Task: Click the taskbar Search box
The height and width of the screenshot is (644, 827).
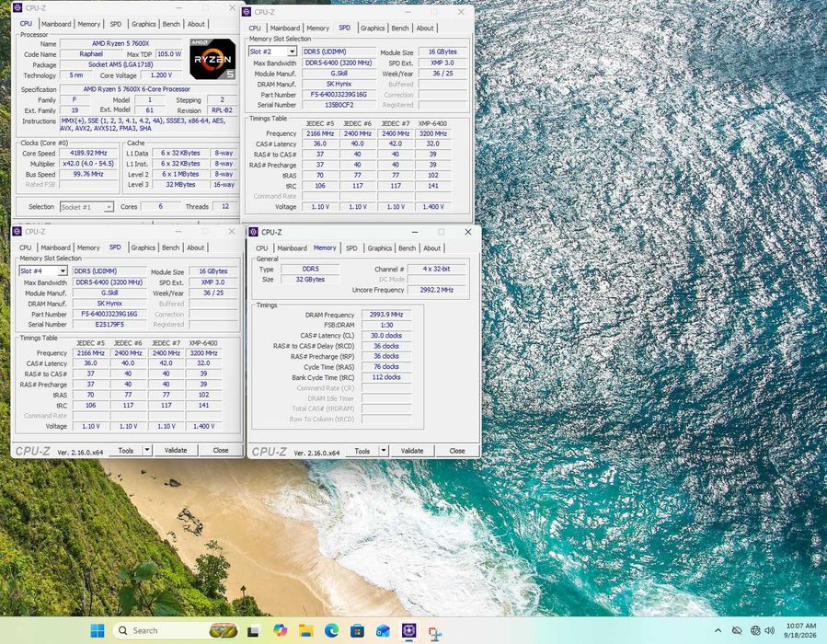Action: [x=174, y=630]
